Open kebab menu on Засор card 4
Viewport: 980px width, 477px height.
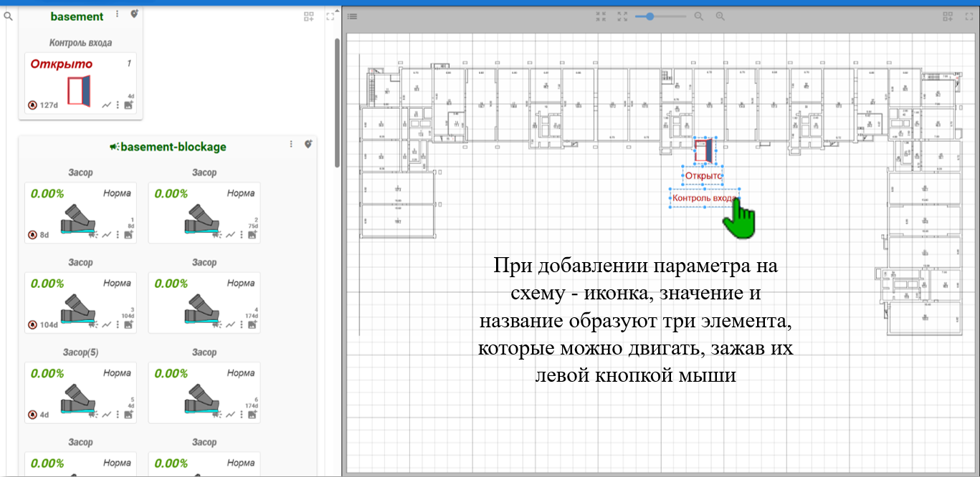point(241,324)
